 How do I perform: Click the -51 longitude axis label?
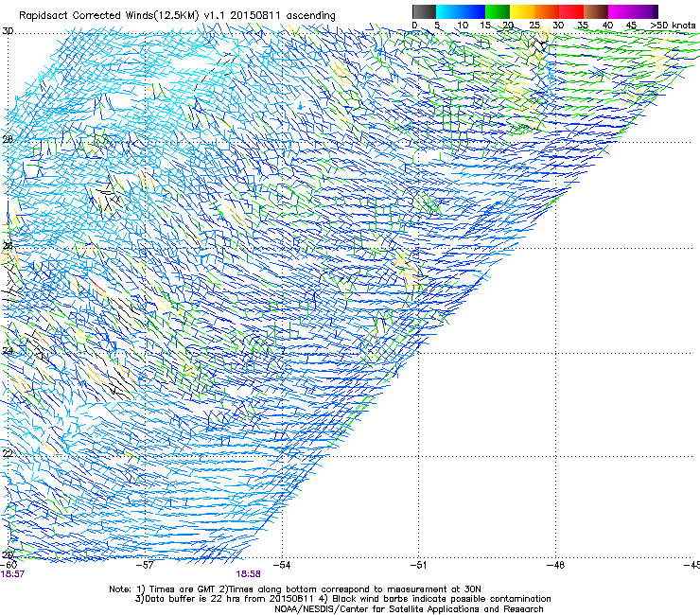418,565
